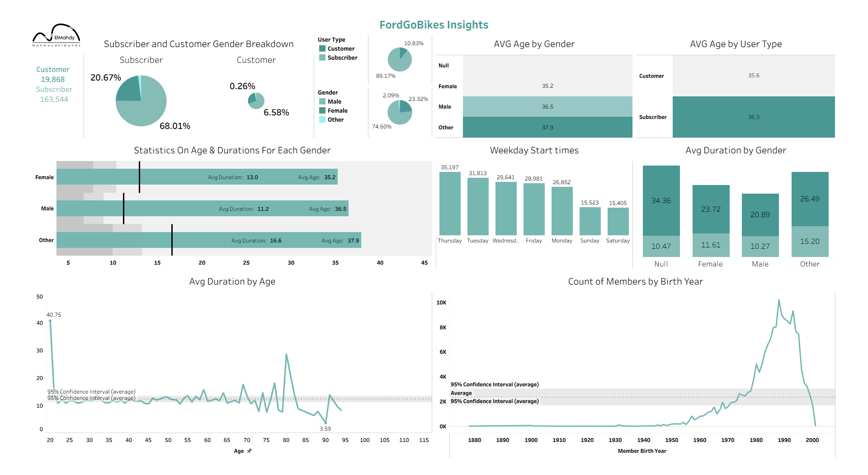Image resolution: width=868 pixels, height=475 pixels.
Task: Select the Male bar with Avg Age 36.5
Action: pyautogui.click(x=203, y=208)
